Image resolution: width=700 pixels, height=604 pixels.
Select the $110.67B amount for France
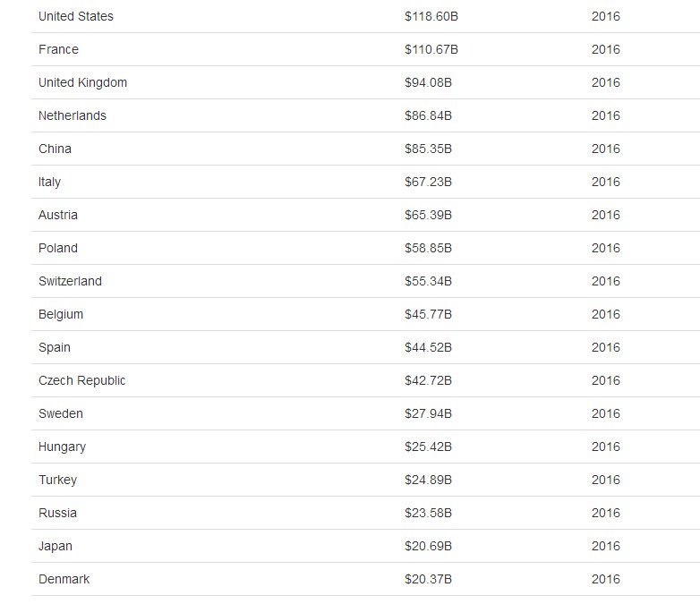click(x=431, y=49)
